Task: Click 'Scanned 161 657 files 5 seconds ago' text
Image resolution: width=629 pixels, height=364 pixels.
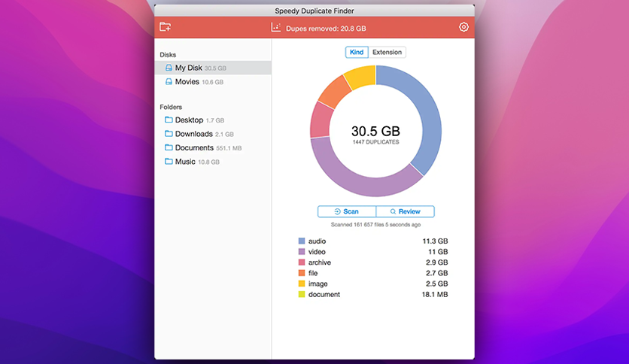Action: click(375, 225)
